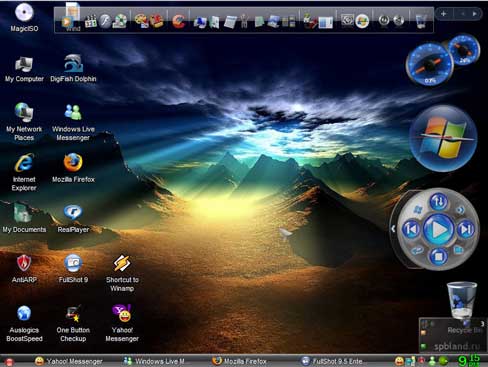
Task: Click the paint palette icon in top dock
Action: (141, 21)
